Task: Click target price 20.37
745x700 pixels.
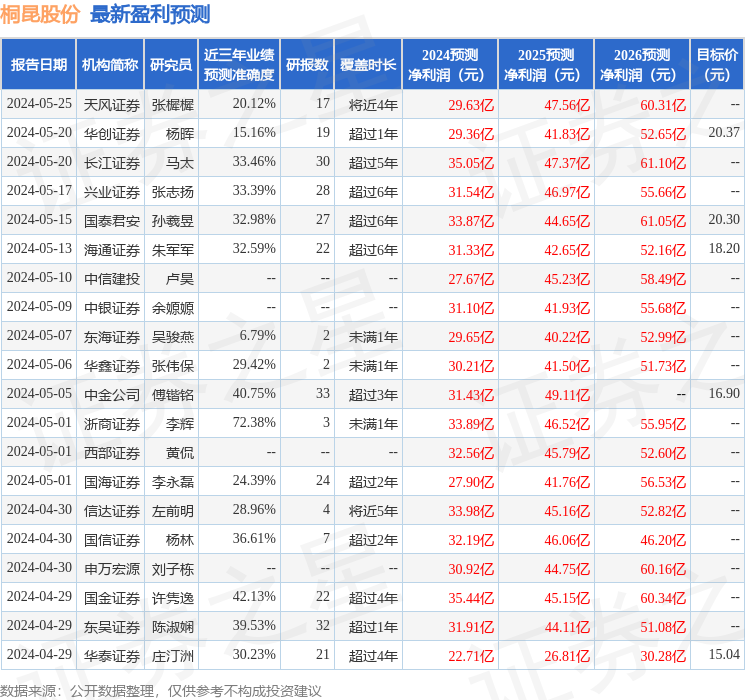Action: click(x=724, y=133)
